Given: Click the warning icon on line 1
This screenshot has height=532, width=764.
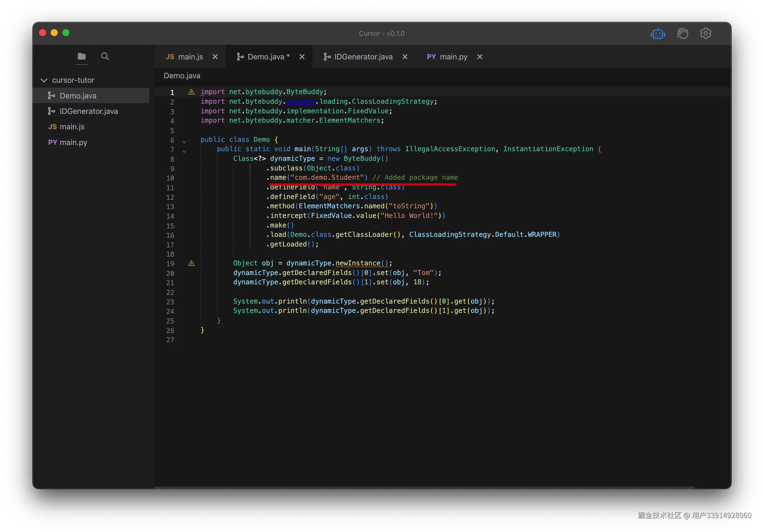Looking at the screenshot, I should tap(191, 92).
